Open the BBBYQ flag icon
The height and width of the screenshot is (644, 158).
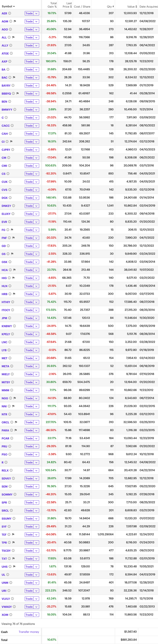pyautogui.click(x=17, y=94)
